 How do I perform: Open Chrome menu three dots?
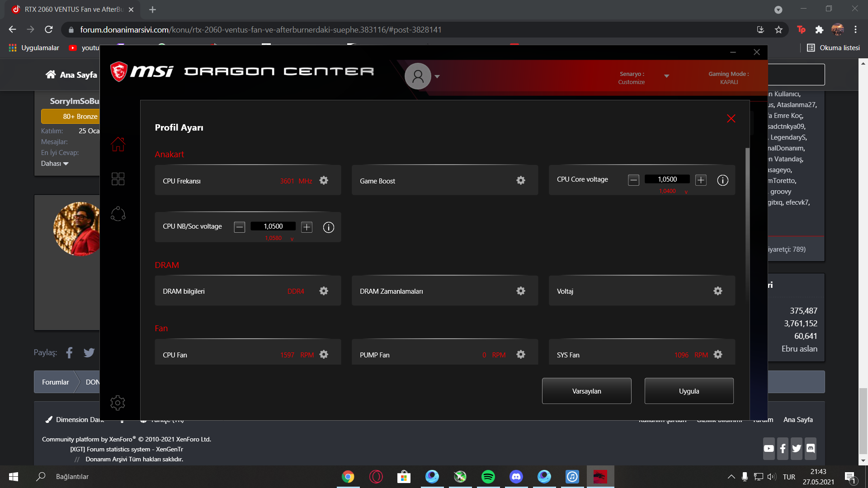(855, 29)
